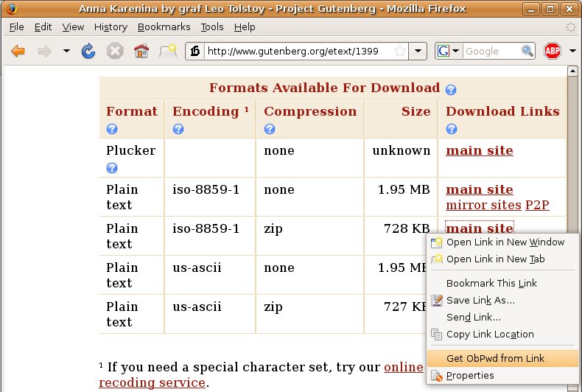Viewport: 582px width, 392px height.
Task: Bookmark this page with the star icon
Action: point(400,51)
